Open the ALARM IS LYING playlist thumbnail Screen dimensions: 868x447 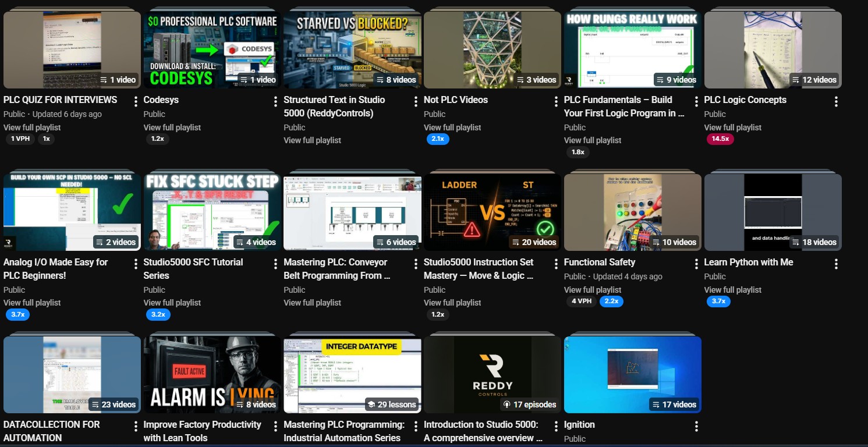(x=212, y=374)
